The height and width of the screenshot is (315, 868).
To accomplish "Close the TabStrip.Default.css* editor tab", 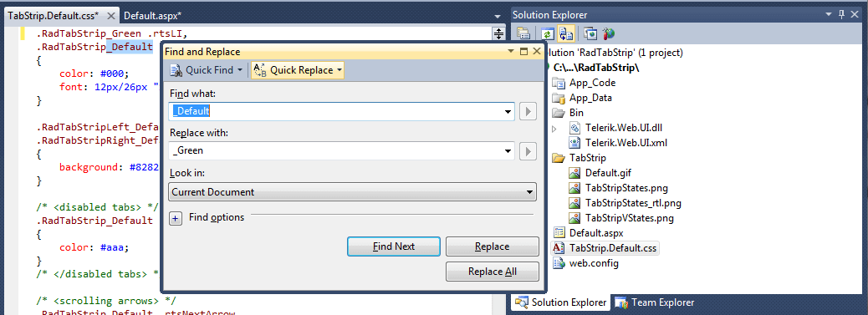I will point(110,16).
